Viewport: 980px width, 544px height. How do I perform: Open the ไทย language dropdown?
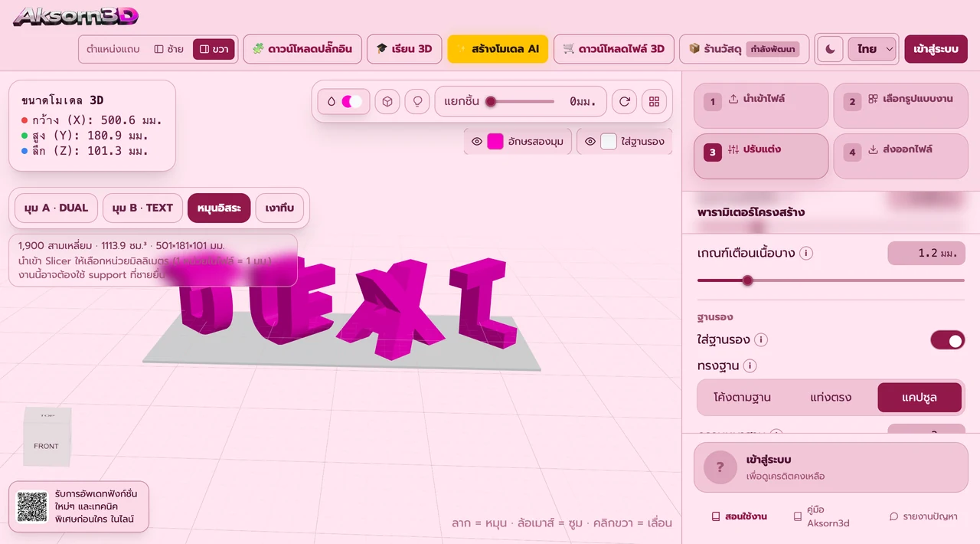[872, 49]
